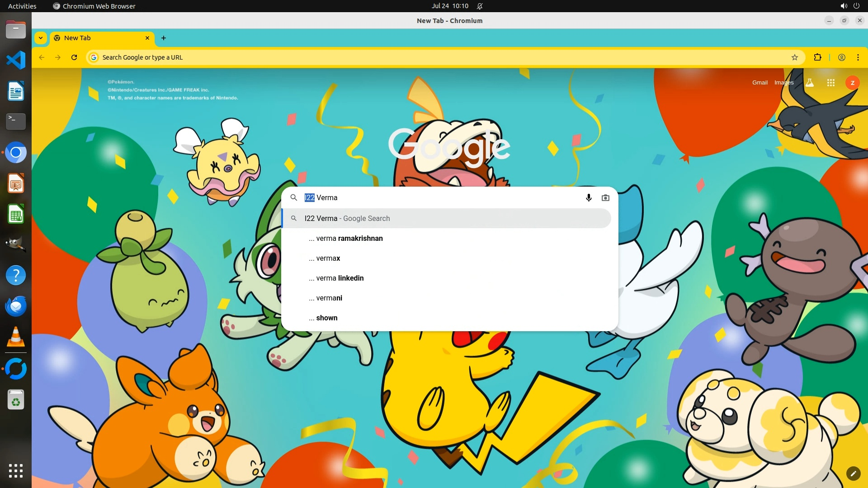Open the Extensions puzzle icon
The width and height of the screenshot is (868, 488).
[817, 57]
